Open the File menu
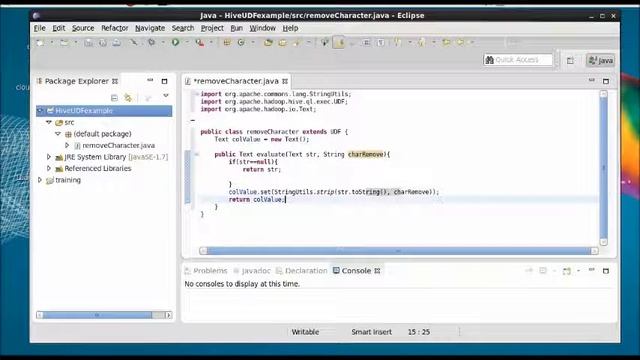Viewport: 640px width, 360px height. tap(40, 28)
